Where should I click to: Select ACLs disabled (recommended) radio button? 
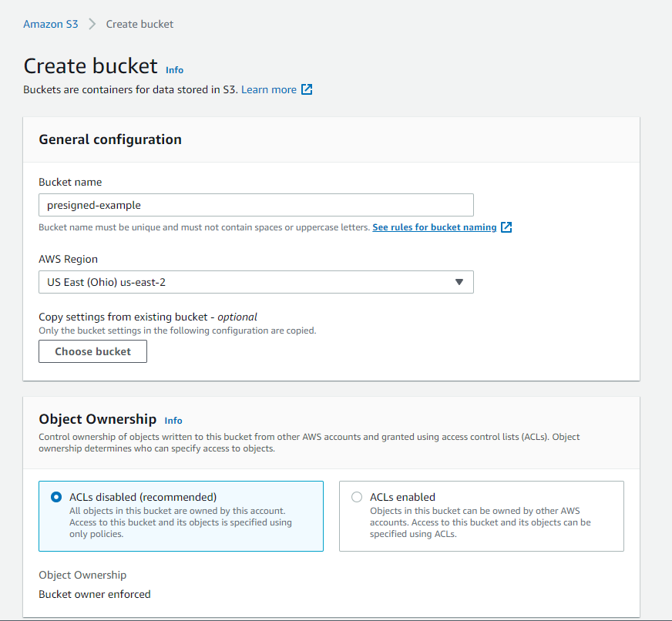tap(56, 497)
